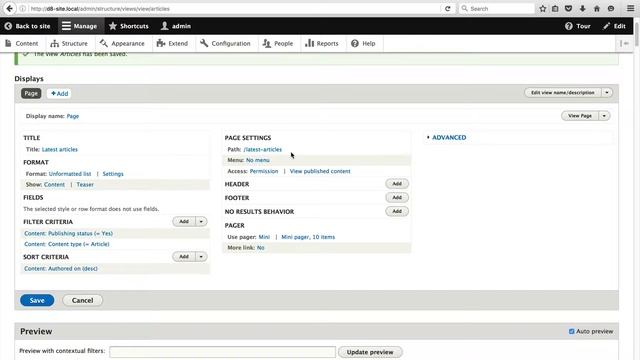
Task: Open the People admin menu
Action: pos(278,43)
